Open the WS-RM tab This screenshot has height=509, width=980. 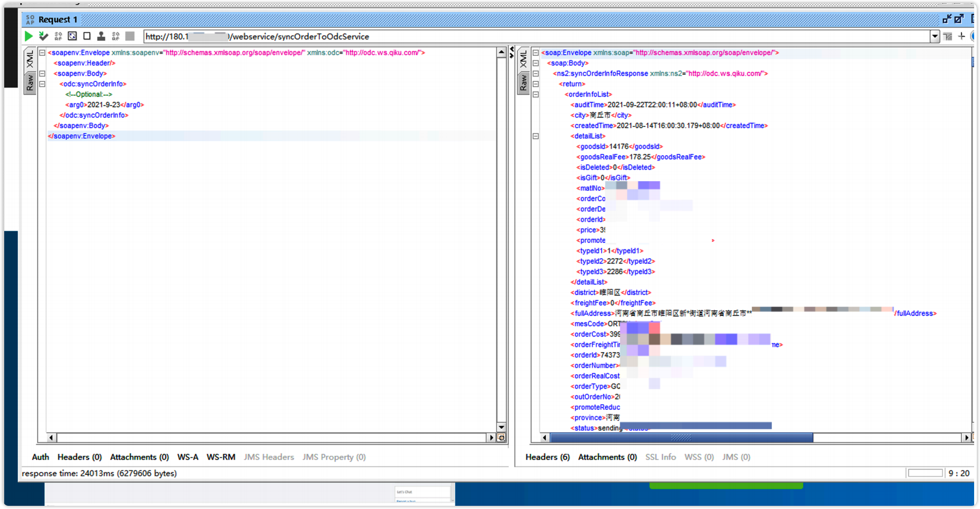pyautogui.click(x=221, y=457)
